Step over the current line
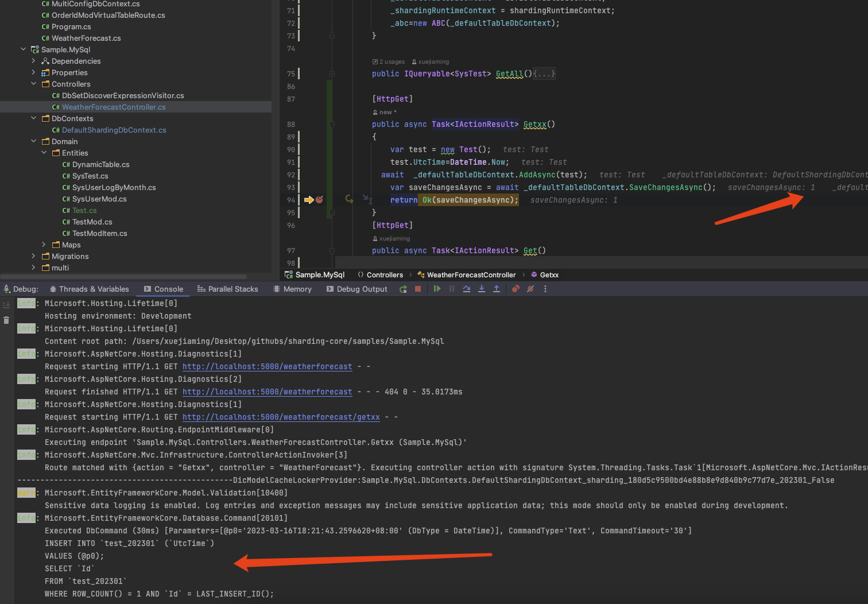Image resolution: width=868 pixels, height=604 pixels. point(466,289)
